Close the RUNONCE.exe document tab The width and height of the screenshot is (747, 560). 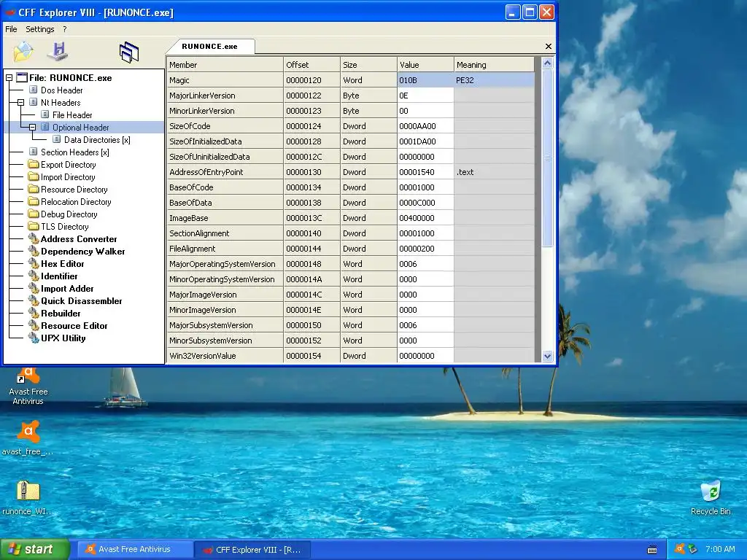click(x=549, y=46)
